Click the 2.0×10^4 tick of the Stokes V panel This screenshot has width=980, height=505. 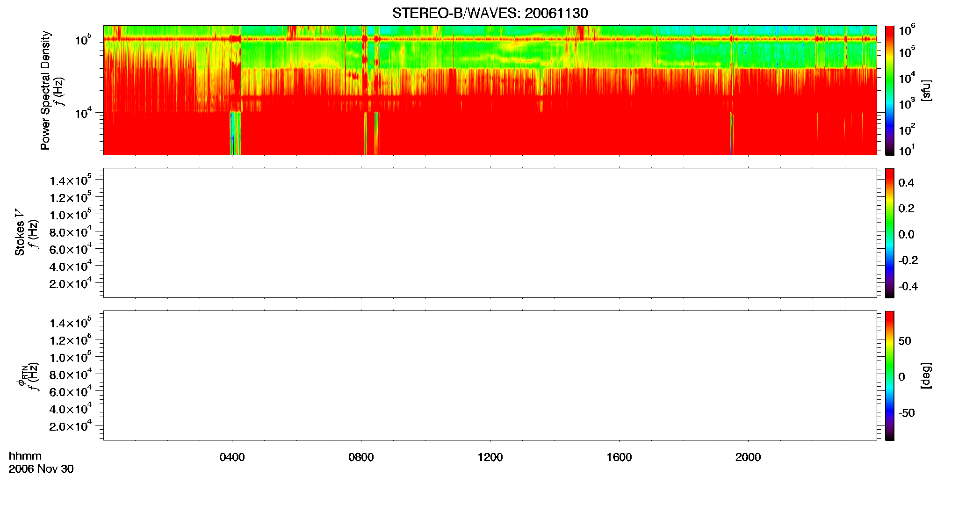pyautogui.click(x=71, y=283)
